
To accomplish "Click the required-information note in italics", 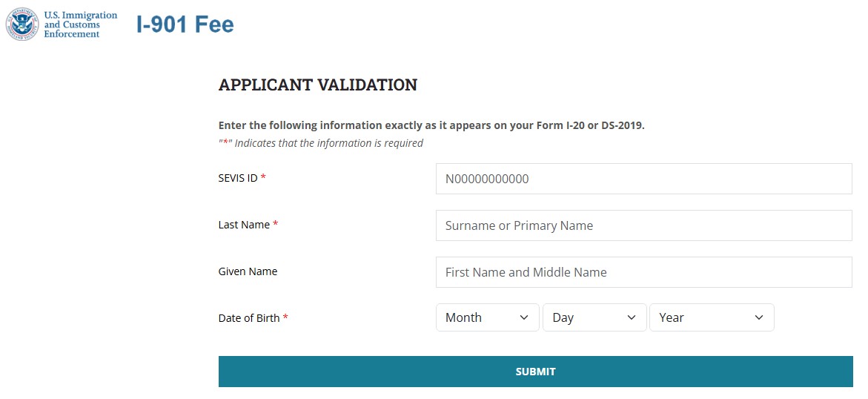I will pos(320,143).
